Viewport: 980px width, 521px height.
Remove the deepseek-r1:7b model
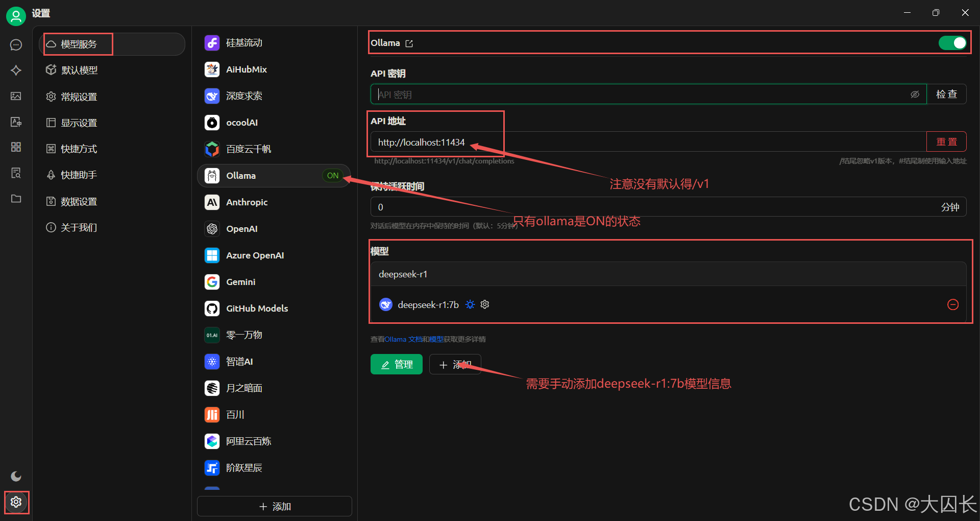(952, 304)
